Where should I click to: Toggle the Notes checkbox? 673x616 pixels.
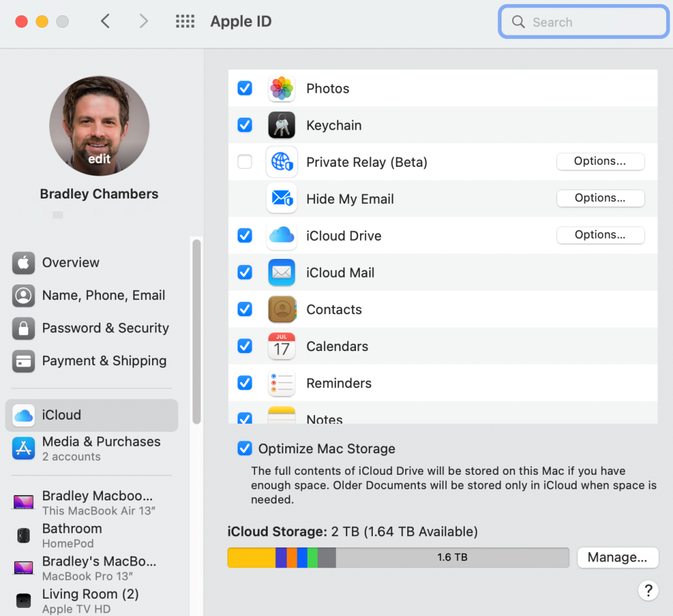coord(245,418)
